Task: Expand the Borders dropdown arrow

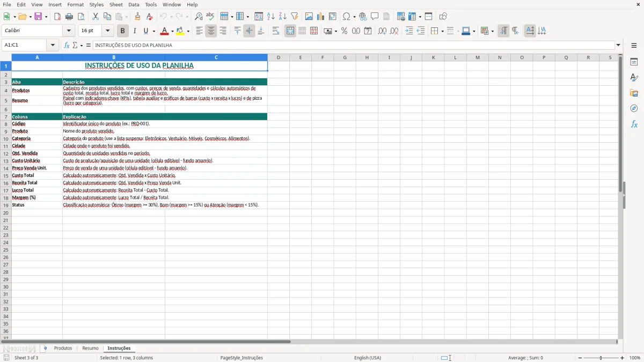Action: pos(442,31)
